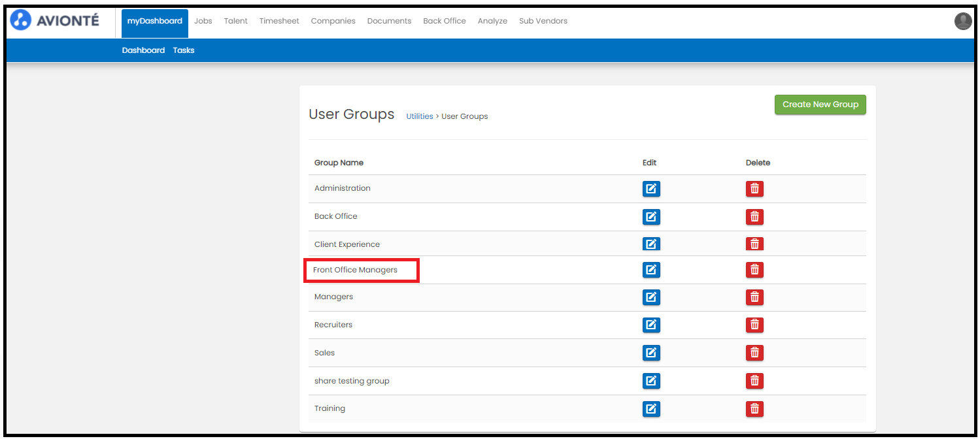This screenshot has width=980, height=441.
Task: Click trash icon for Front Office Managers
Action: click(x=754, y=269)
